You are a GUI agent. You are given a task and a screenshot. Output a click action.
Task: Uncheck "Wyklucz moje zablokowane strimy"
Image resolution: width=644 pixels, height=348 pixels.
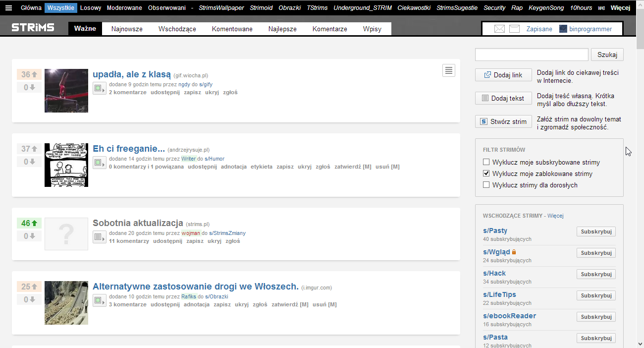486,174
